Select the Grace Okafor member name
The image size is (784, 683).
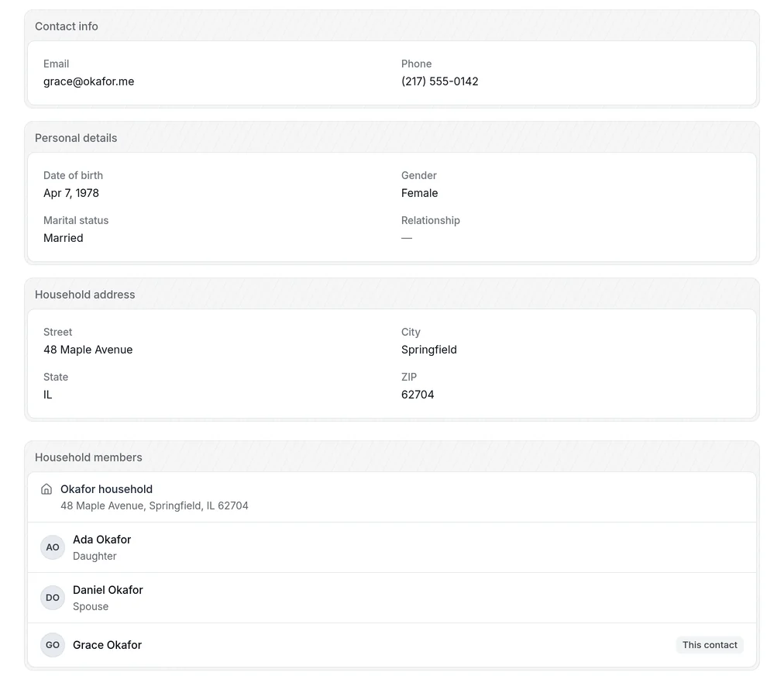pos(107,645)
